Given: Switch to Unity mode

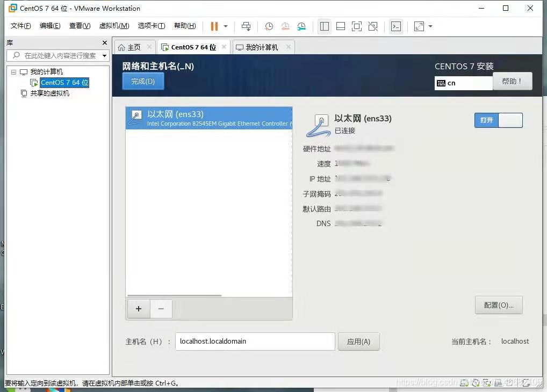Looking at the screenshot, I should point(372,26).
